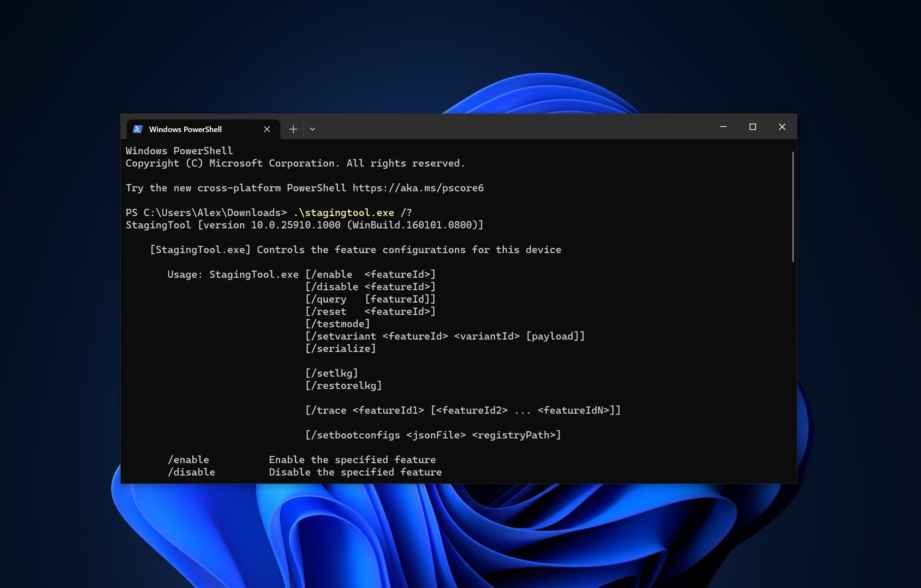Click the StagingTool version line
The height and width of the screenshot is (588, 921).
304,225
